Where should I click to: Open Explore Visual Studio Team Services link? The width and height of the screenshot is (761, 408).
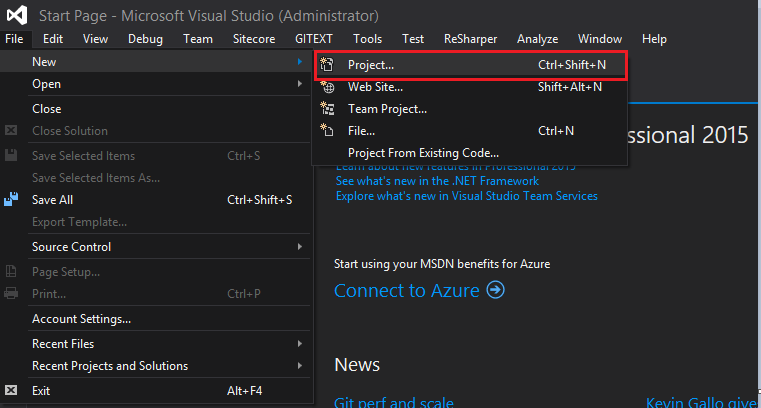point(466,196)
